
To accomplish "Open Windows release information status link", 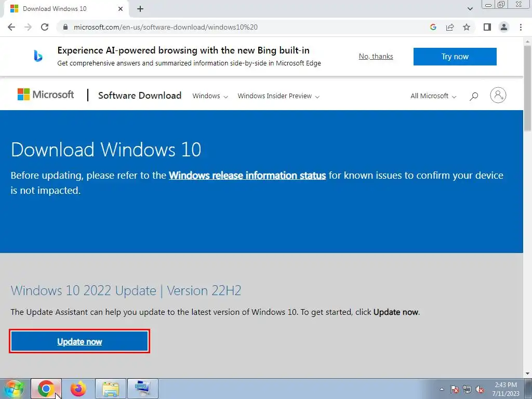I will [x=247, y=176].
